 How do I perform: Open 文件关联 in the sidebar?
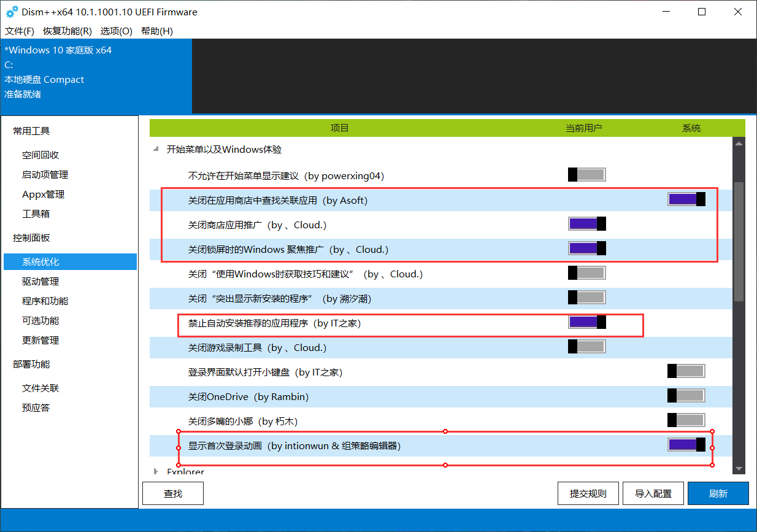click(x=40, y=388)
